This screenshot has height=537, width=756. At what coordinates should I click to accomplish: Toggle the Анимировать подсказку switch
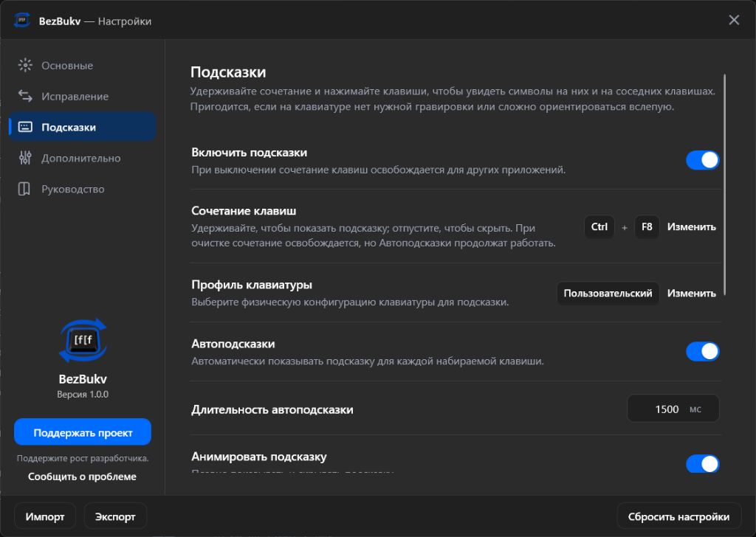[703, 464]
